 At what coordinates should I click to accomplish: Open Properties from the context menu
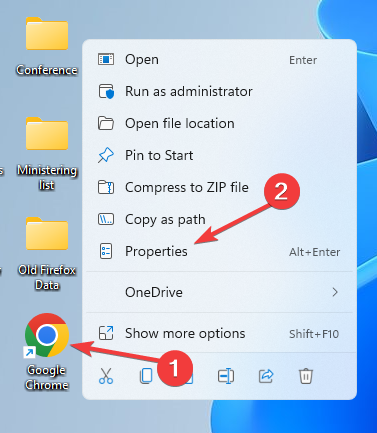click(x=219, y=251)
